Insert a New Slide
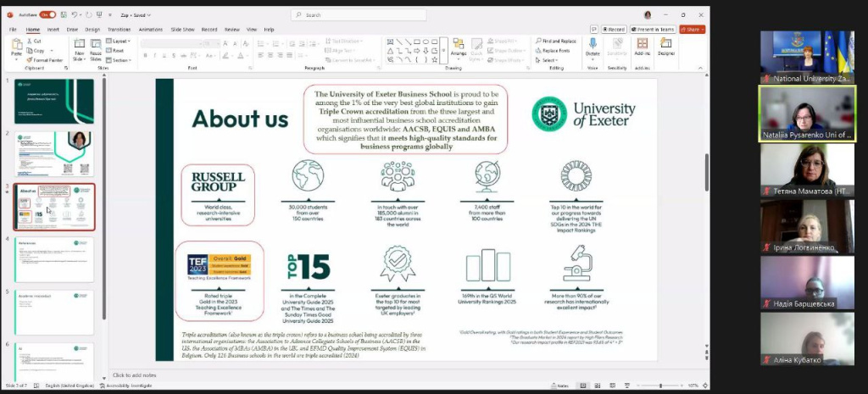 point(80,49)
